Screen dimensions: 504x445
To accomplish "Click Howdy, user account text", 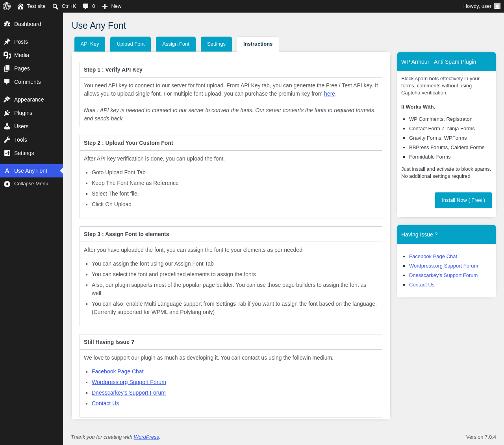I will pos(477,6).
